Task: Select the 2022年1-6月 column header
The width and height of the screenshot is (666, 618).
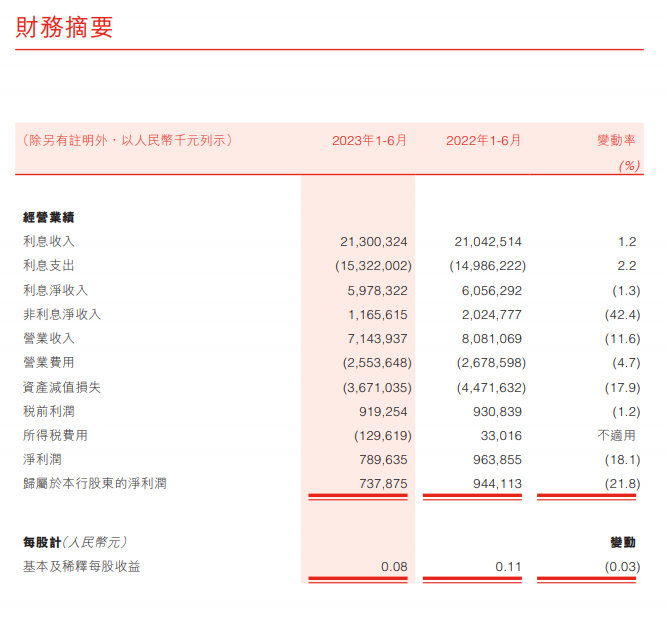Action: pyautogui.click(x=483, y=141)
